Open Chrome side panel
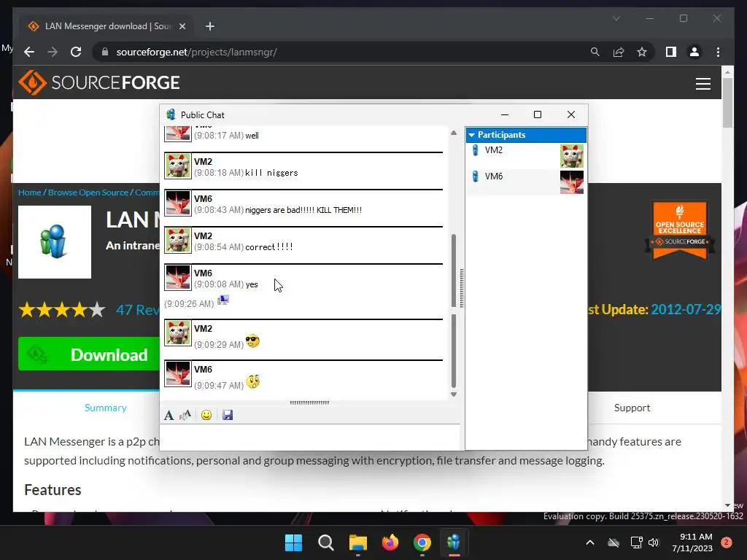This screenshot has height=560, width=747. [x=671, y=52]
